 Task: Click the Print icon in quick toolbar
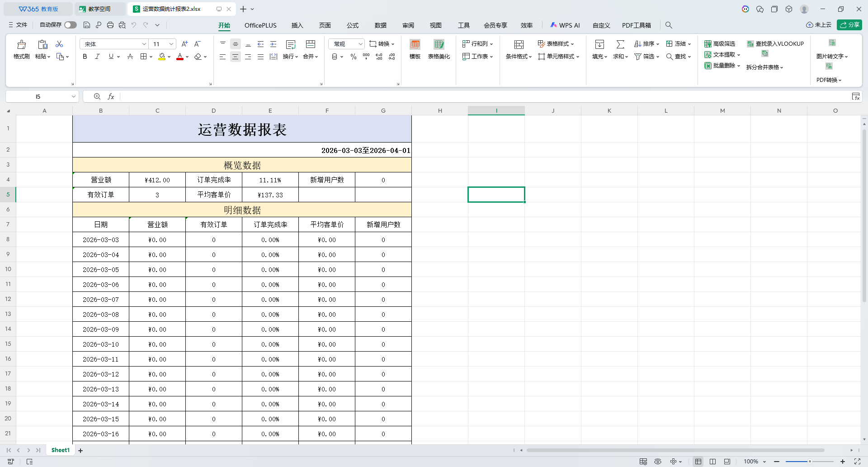110,25
